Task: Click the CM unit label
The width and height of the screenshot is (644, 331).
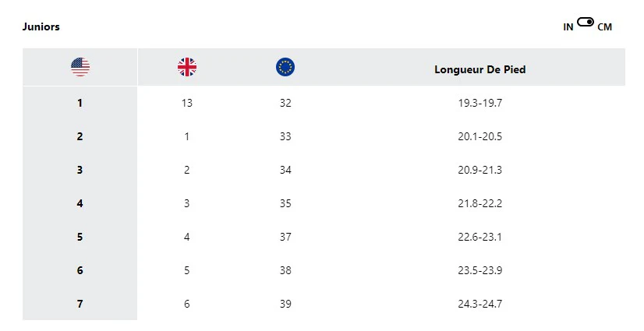Action: pyautogui.click(x=604, y=27)
